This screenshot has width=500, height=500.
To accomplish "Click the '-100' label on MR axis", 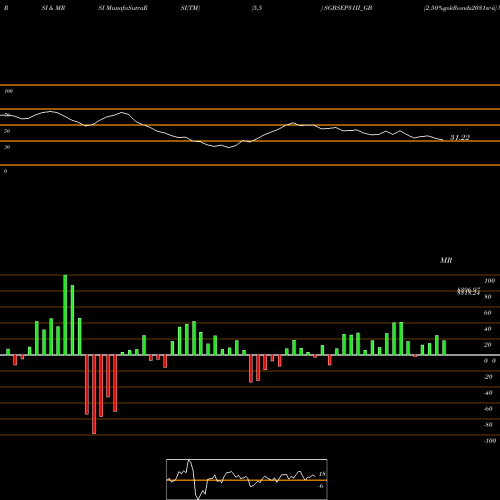I will 490,441.
